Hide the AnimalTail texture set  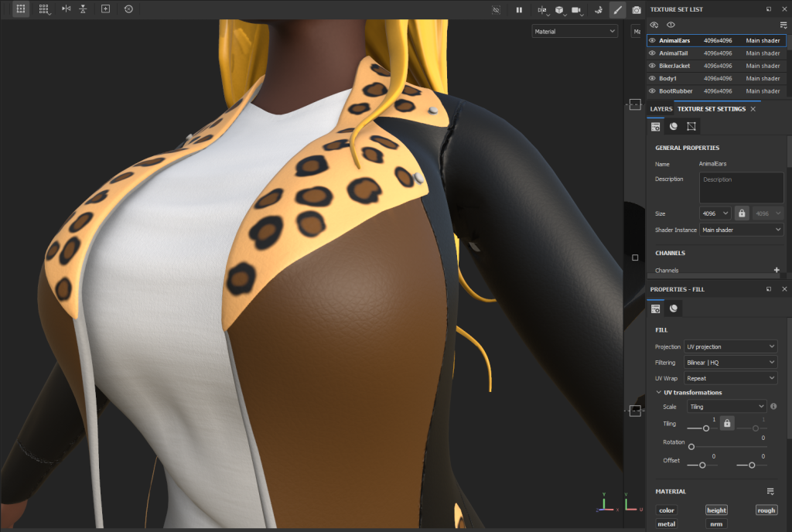pyautogui.click(x=652, y=53)
